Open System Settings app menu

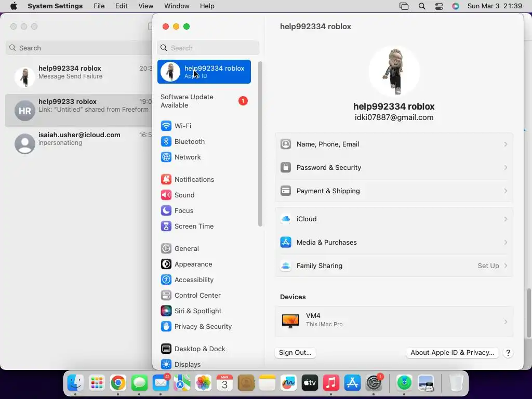click(x=55, y=6)
